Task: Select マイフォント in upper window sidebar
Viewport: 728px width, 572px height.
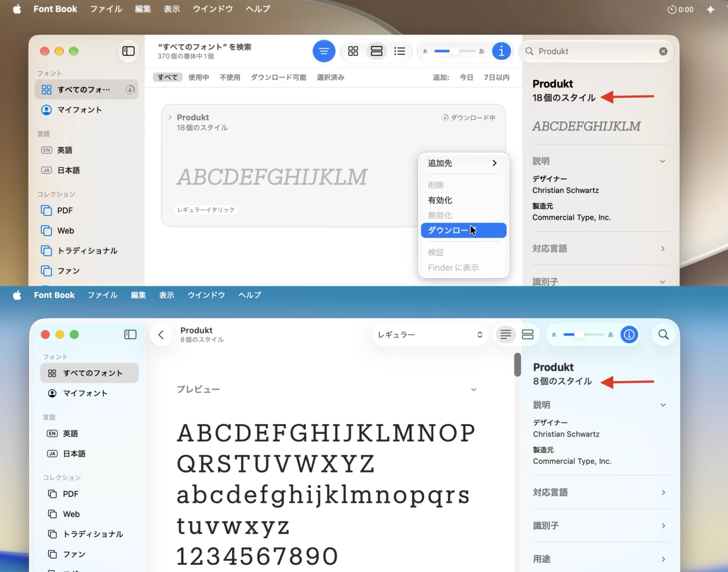Action: (86, 110)
